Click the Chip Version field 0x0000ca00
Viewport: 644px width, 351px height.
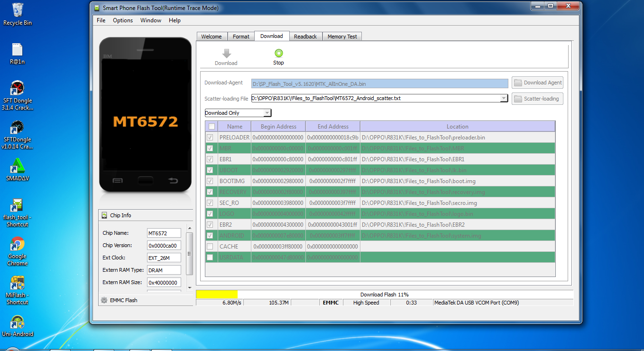(x=164, y=246)
